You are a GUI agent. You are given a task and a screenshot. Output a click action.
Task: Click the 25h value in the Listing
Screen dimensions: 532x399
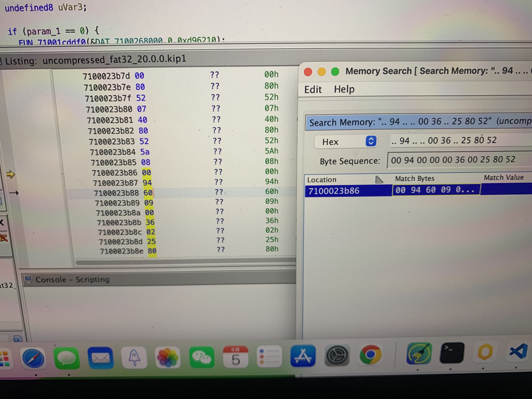[272, 239]
